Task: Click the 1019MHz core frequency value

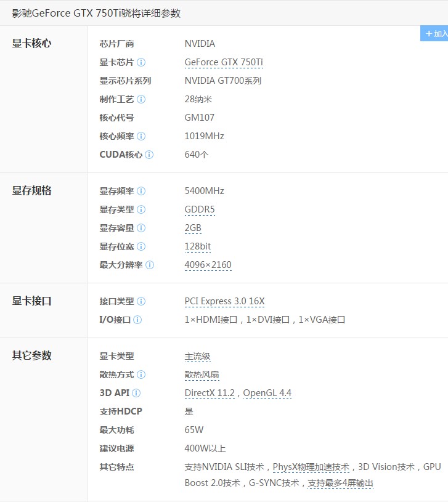Action: 204,136
